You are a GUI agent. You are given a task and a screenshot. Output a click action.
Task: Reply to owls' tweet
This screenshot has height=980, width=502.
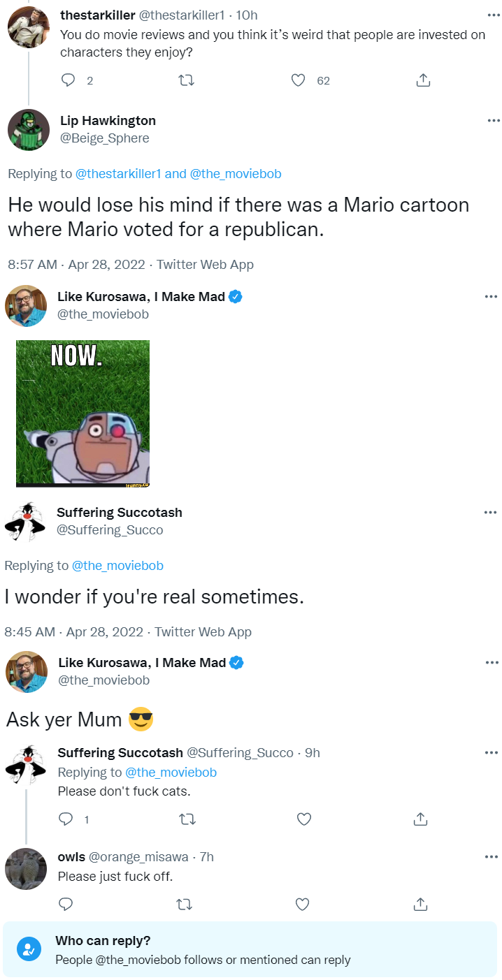[x=66, y=905]
